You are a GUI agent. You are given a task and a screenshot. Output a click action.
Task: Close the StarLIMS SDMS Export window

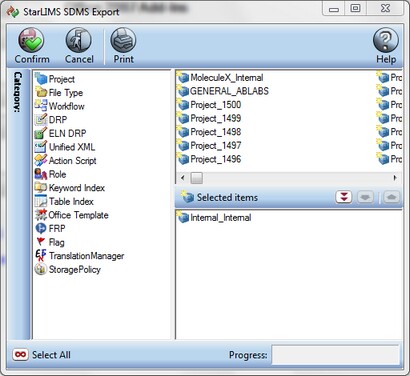(x=385, y=8)
